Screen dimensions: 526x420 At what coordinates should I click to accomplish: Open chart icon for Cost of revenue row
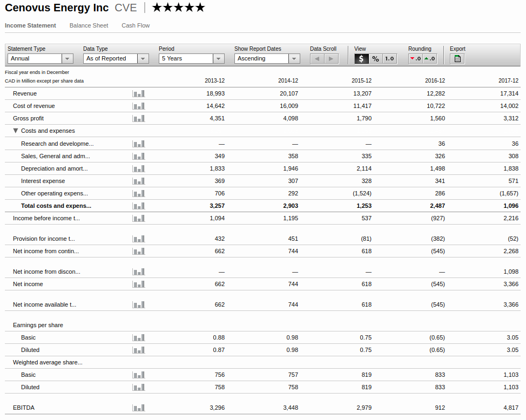pyautogui.click(x=139, y=106)
